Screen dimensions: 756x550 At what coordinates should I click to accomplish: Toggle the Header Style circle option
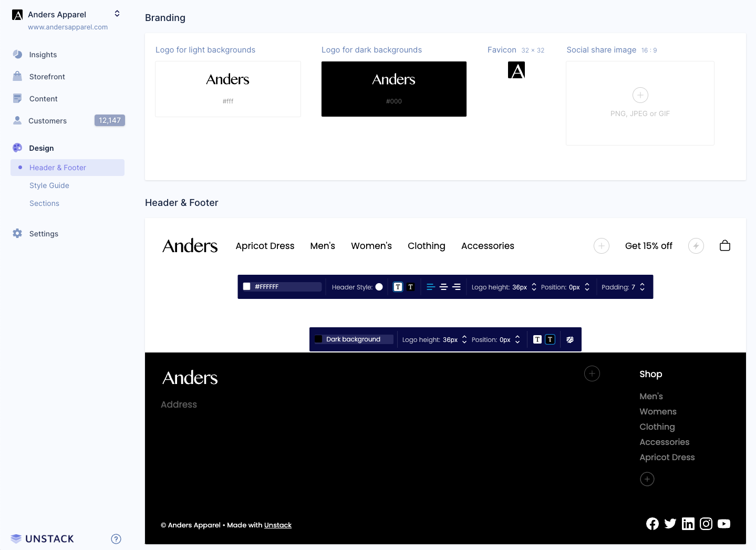coord(379,287)
